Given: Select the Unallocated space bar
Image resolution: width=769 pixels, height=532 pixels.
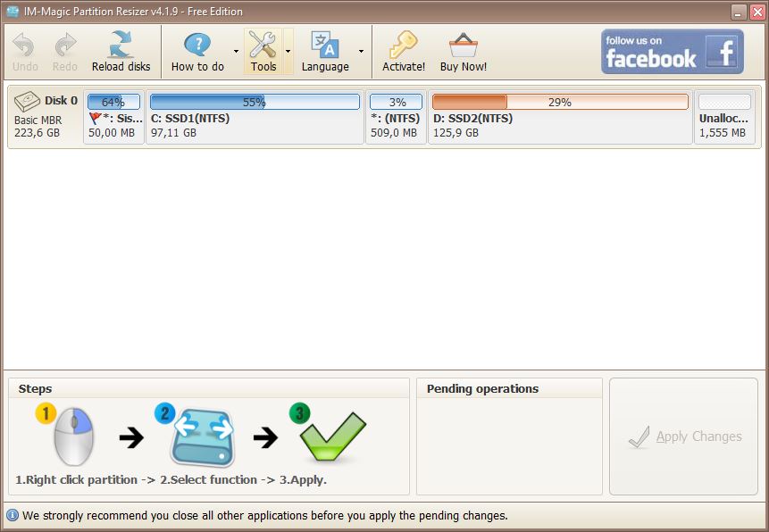Looking at the screenshot, I should tap(725, 102).
